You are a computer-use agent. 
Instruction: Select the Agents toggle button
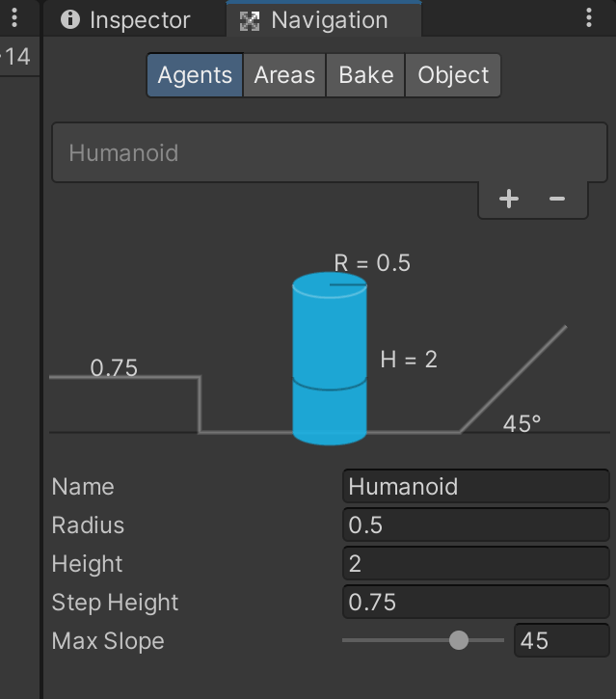coord(195,75)
